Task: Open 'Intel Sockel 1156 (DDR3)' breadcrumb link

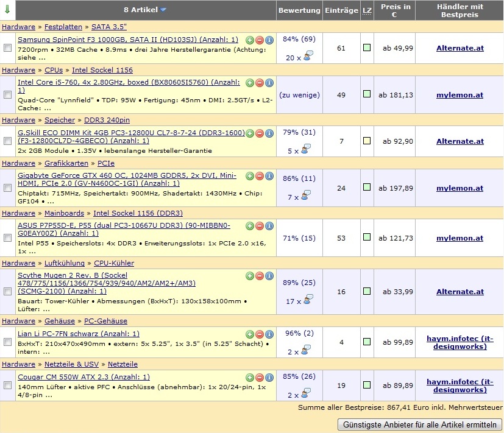Action: pos(138,213)
